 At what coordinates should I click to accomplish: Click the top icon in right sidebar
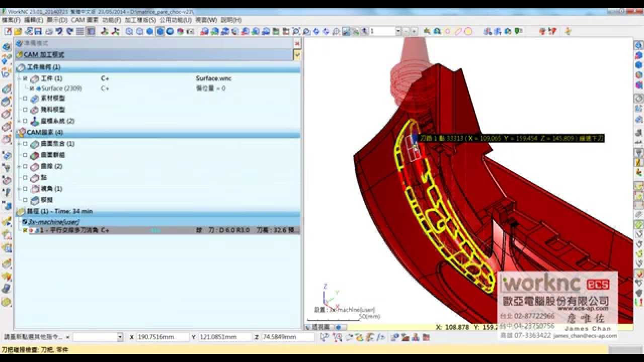638,45
